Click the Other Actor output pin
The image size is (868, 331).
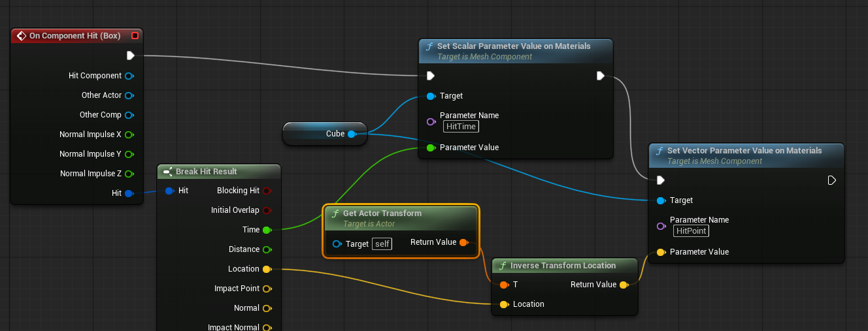[129, 95]
